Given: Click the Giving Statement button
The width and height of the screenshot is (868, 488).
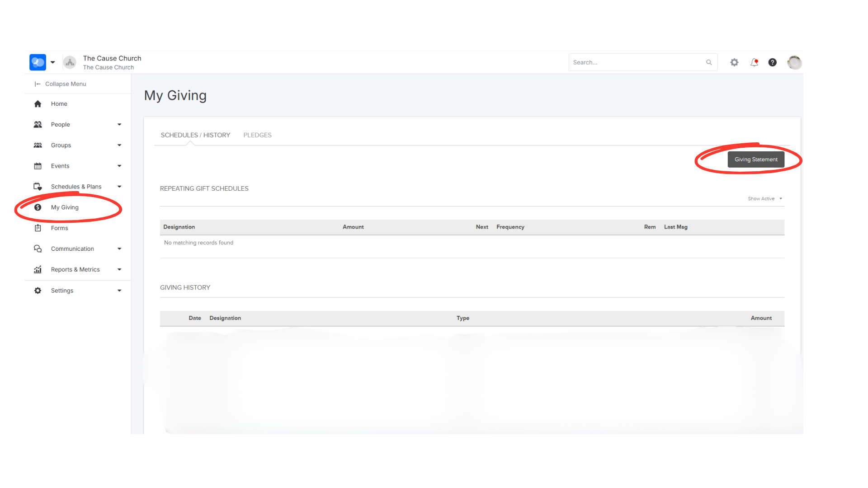Looking at the screenshot, I should (756, 160).
